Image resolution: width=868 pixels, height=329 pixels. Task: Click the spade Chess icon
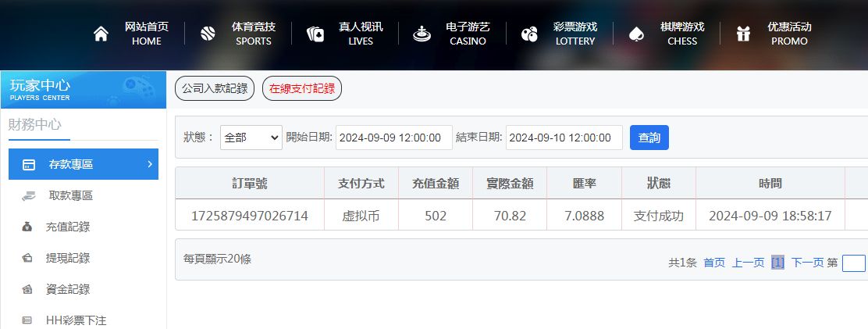click(636, 34)
